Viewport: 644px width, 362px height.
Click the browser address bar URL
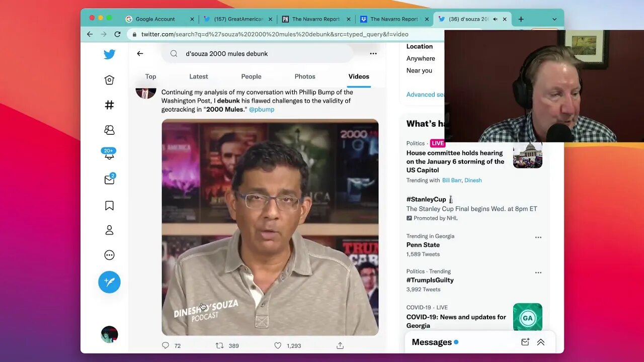tap(275, 34)
